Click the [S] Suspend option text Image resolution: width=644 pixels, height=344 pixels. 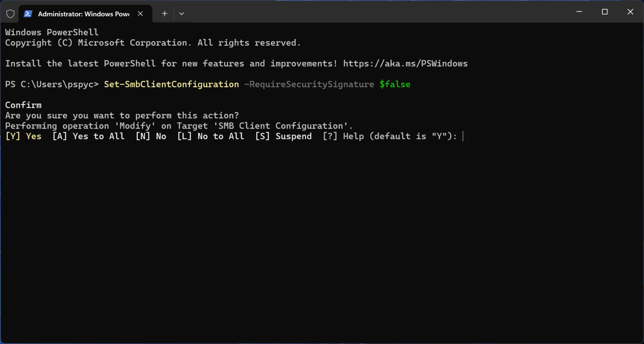(283, 136)
